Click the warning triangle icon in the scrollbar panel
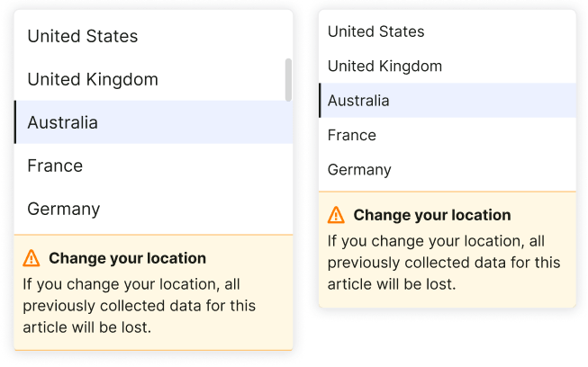The width and height of the screenshot is (588, 367). (x=32, y=258)
